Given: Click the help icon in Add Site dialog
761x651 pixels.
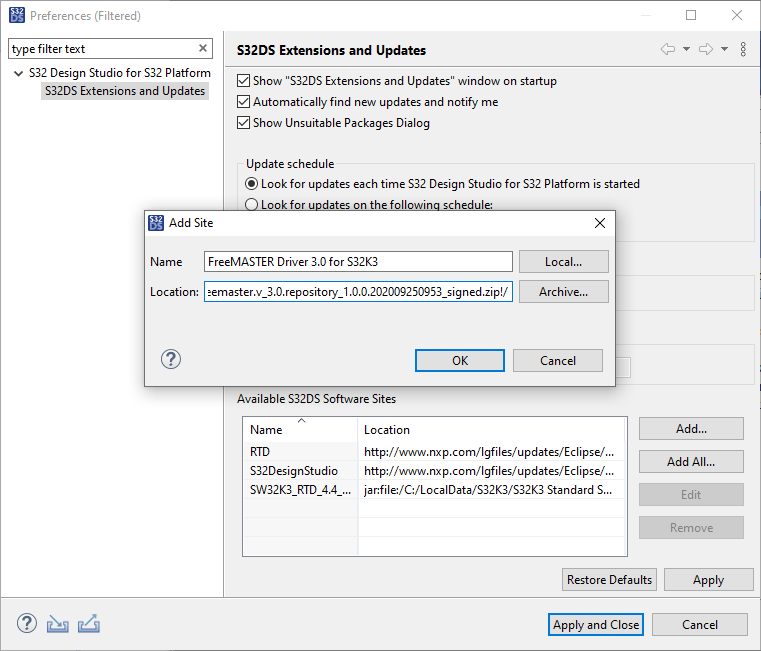Looking at the screenshot, I should [x=171, y=359].
